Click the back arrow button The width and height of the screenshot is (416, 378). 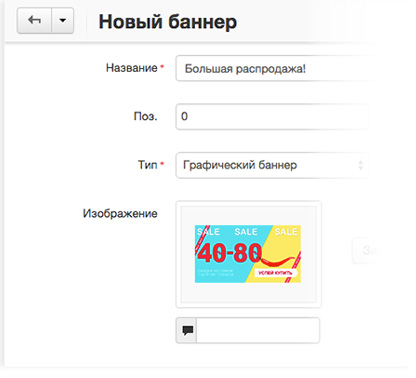tap(34, 21)
